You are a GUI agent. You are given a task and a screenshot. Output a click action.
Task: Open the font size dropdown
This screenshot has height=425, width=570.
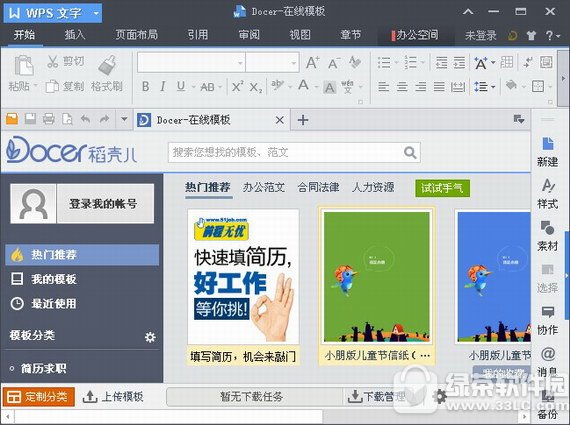pyautogui.click(x=293, y=63)
